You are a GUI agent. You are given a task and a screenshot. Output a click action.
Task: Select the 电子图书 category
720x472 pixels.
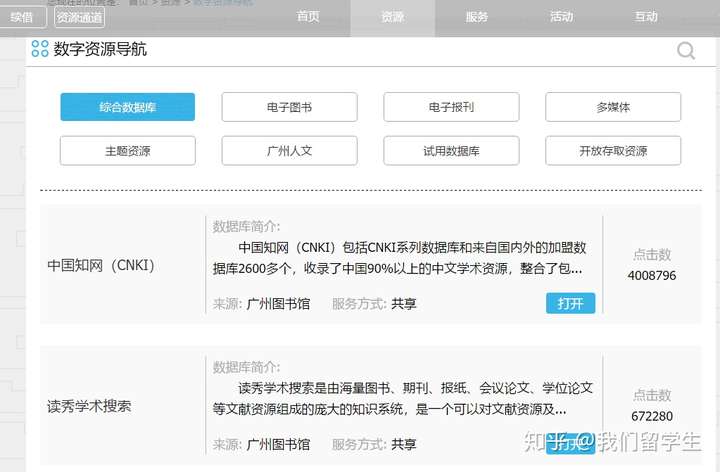tap(289, 107)
